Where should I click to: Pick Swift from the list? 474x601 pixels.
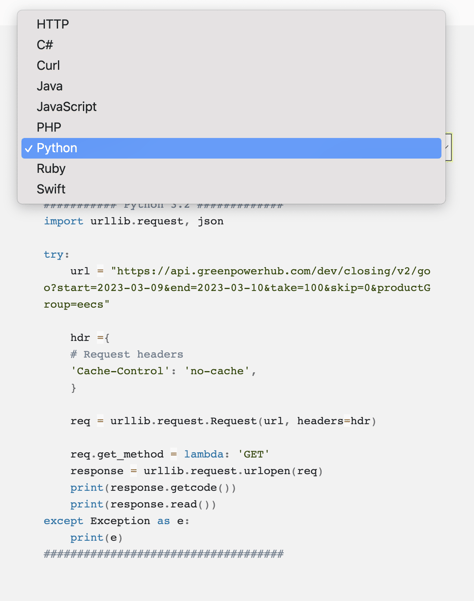231,189
